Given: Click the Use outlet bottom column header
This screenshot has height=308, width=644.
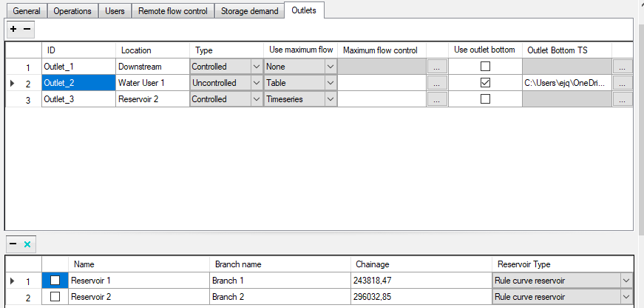Looking at the screenshot, I should point(486,50).
